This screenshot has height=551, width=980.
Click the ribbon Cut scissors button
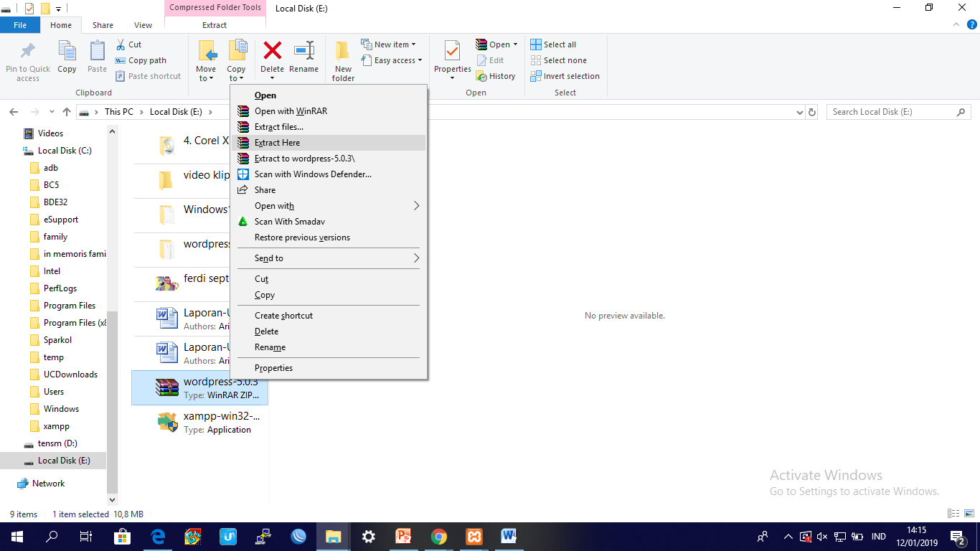point(128,44)
